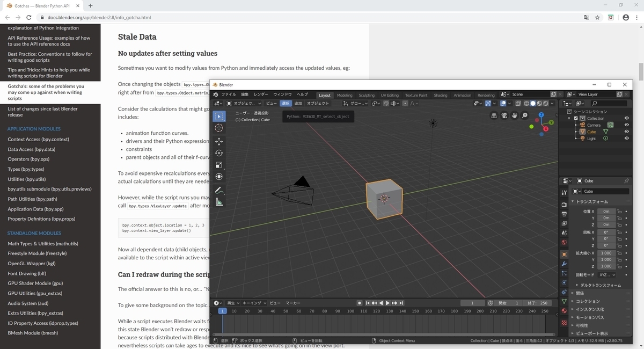This screenshot has width=644, height=349.
Task: Select the Select Box tool in Blender
Action: click(219, 116)
